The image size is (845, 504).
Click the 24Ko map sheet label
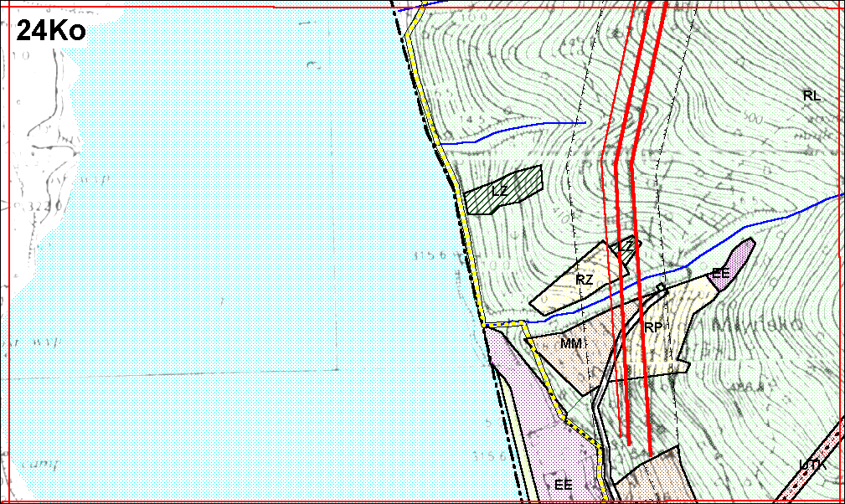pos(50,32)
